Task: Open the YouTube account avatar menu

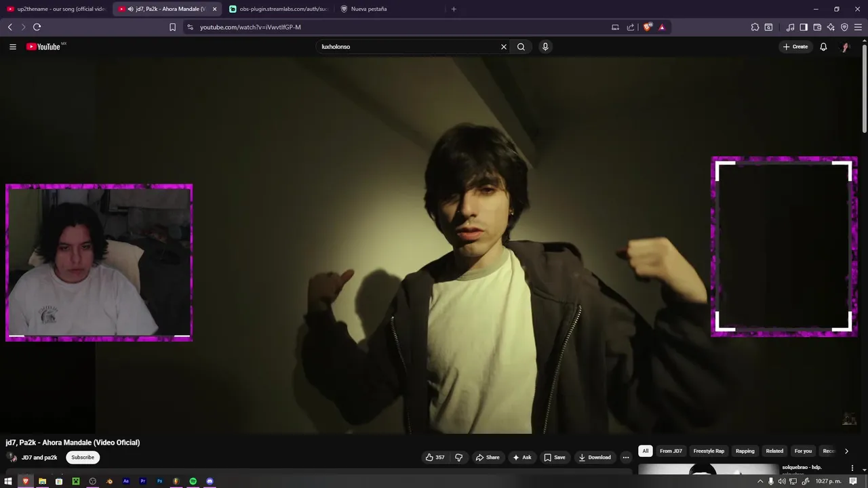Action: tap(845, 47)
